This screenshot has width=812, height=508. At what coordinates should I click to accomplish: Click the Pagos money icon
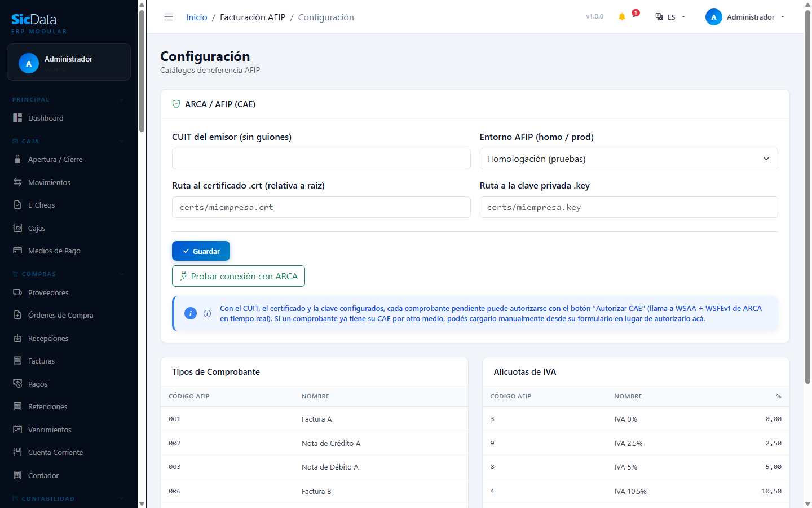17,384
